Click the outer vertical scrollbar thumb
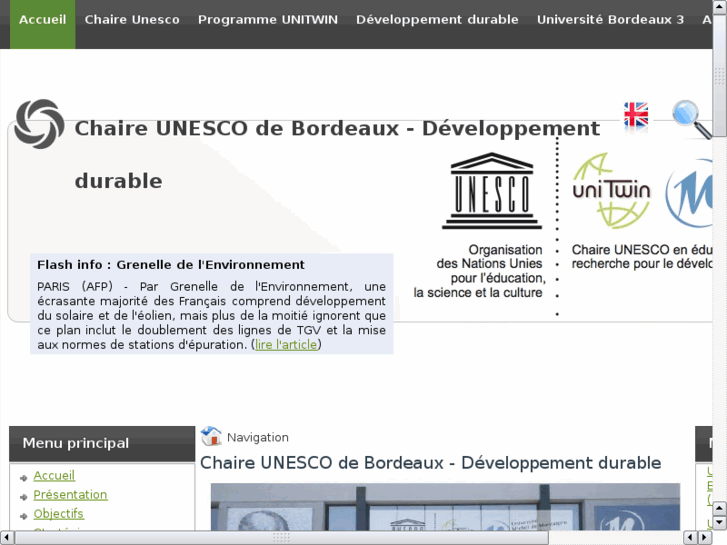Screen dimensions: 727x545 pyautogui.click(x=720, y=74)
